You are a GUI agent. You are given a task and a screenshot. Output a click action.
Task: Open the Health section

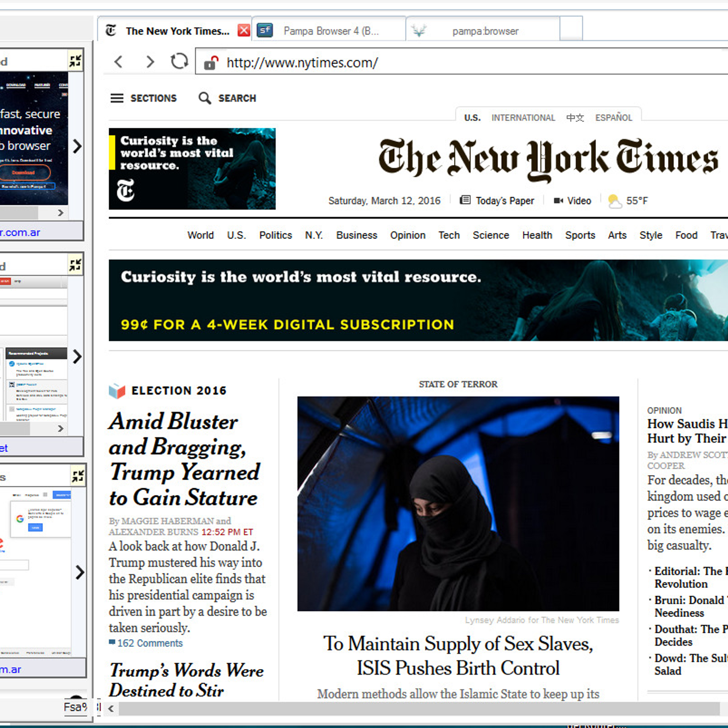pos(537,235)
